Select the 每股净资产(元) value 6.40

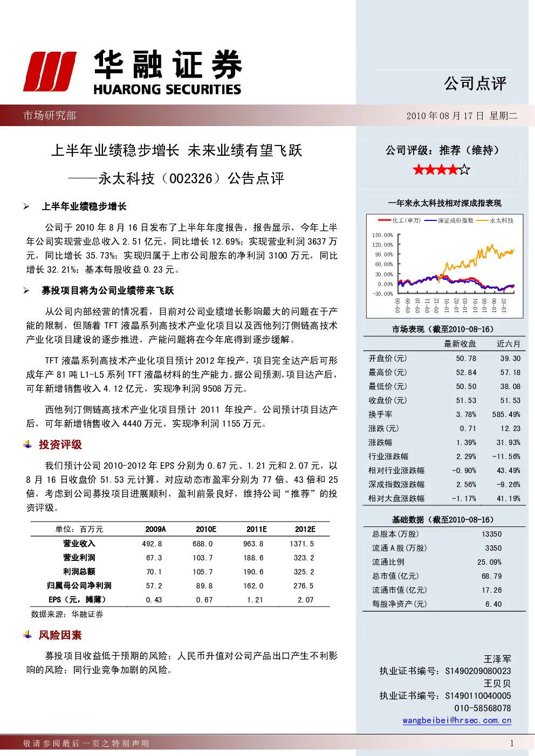493,604
